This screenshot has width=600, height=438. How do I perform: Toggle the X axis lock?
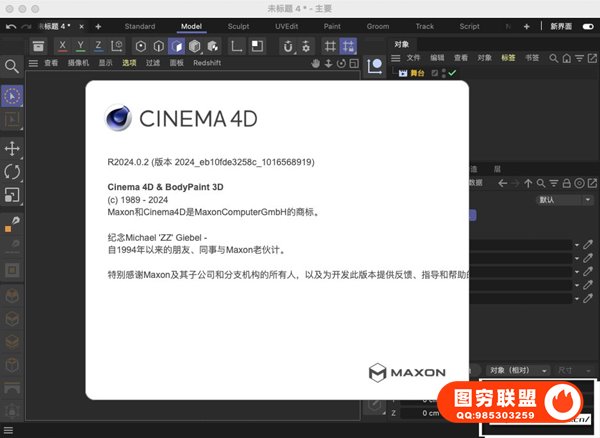tap(64, 45)
